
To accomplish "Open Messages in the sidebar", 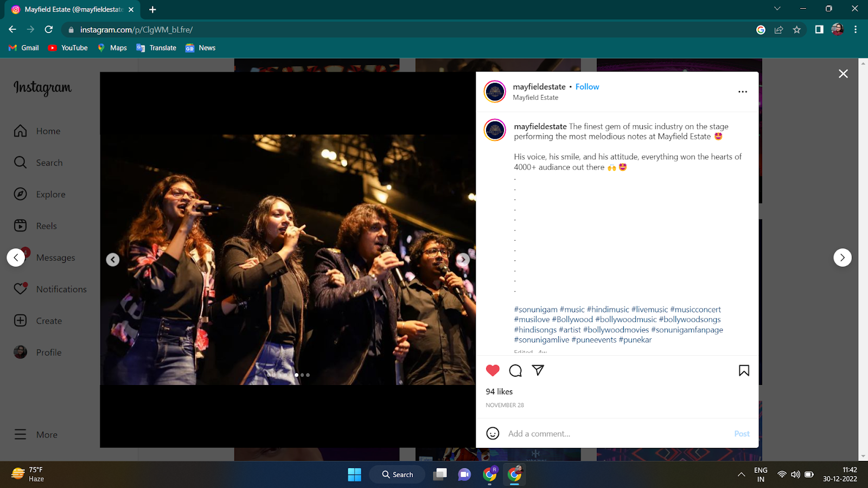I will [x=44, y=258].
